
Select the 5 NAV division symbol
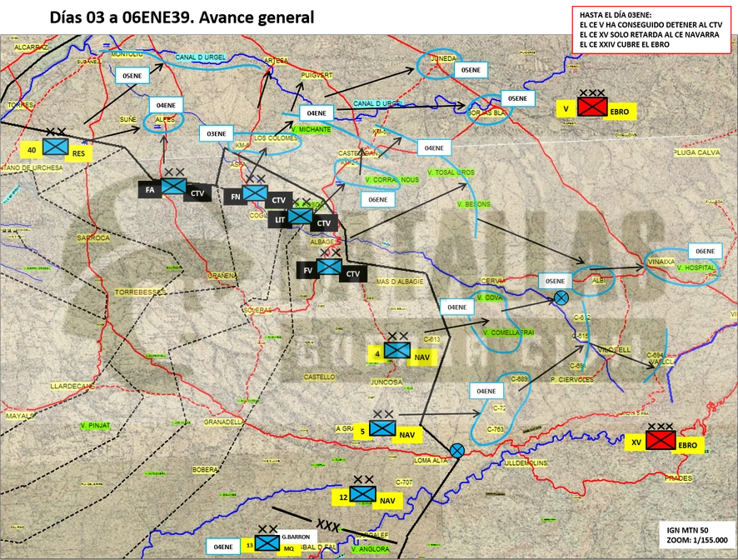pyautogui.click(x=382, y=428)
